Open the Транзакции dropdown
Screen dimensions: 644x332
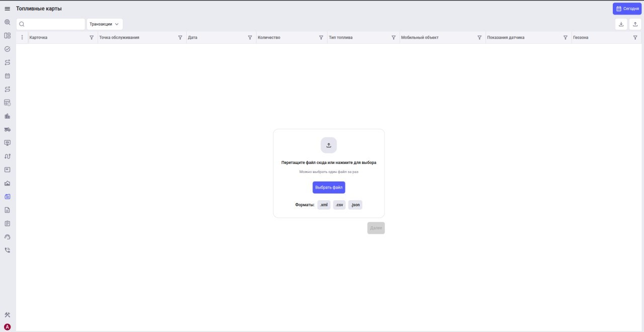105,24
